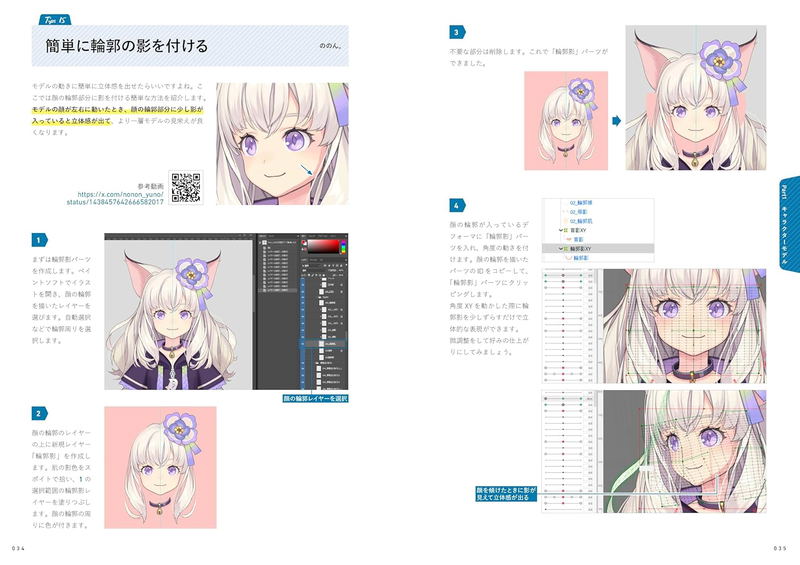Click the page number 035
This screenshot has height=565, width=800.
tap(780, 548)
